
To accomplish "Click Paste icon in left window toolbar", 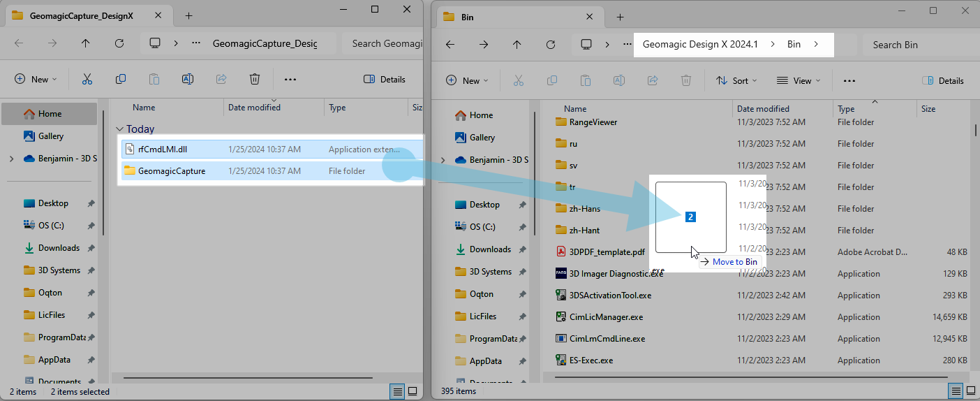I will 154,79.
